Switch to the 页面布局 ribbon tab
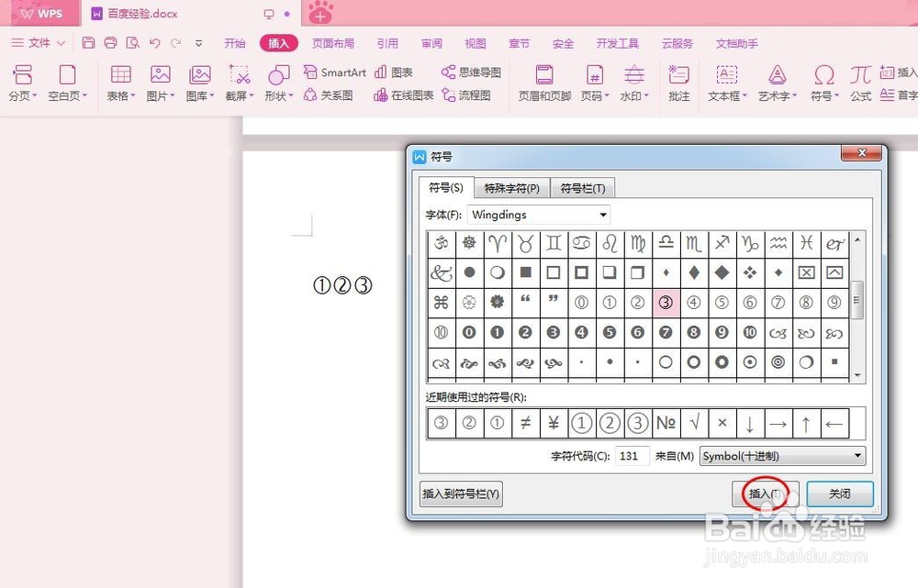 click(332, 42)
